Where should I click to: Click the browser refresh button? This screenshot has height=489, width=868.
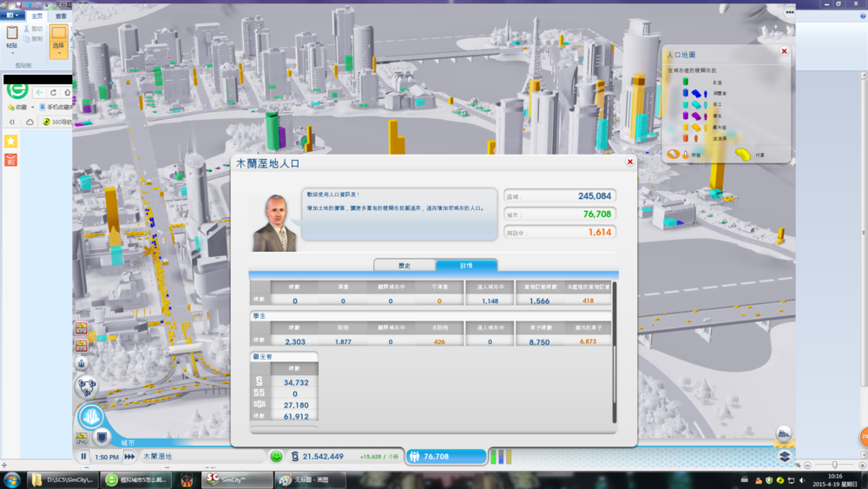click(53, 92)
